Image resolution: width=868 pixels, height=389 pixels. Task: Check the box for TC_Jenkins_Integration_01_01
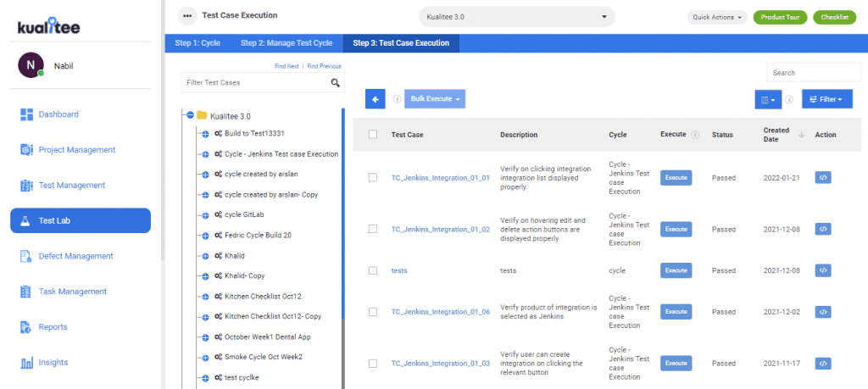[x=373, y=178]
